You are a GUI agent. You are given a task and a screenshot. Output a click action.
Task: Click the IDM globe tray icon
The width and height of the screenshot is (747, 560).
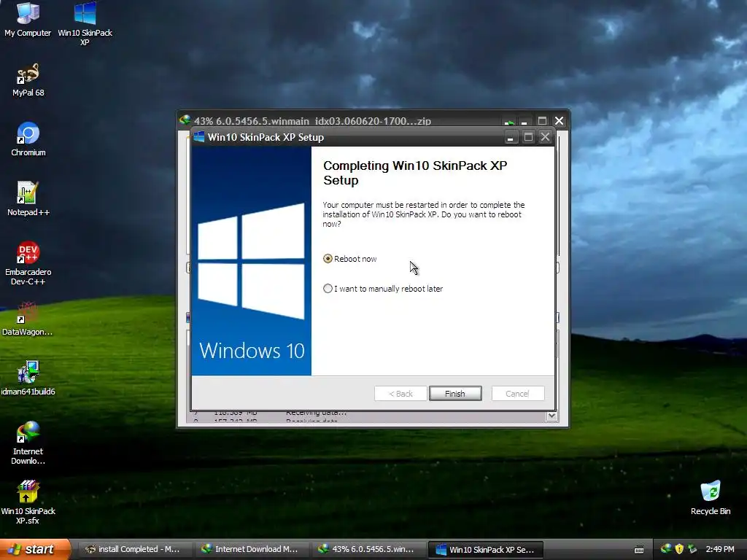pos(666,549)
